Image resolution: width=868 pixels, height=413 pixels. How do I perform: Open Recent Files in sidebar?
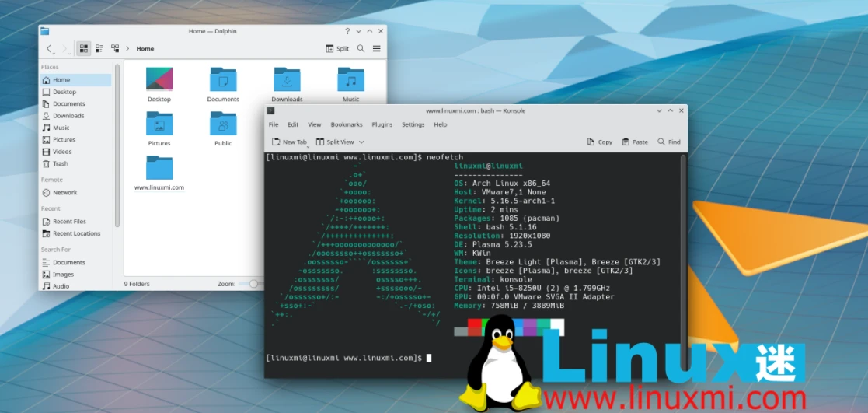pos(76,221)
